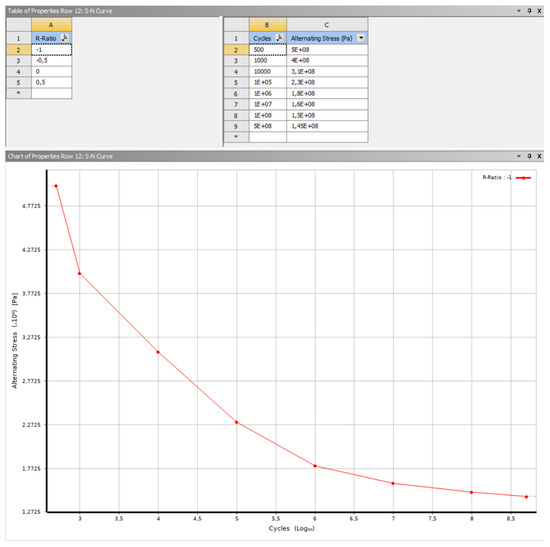Open the Table of Properties panel menu arrow

click(x=519, y=11)
